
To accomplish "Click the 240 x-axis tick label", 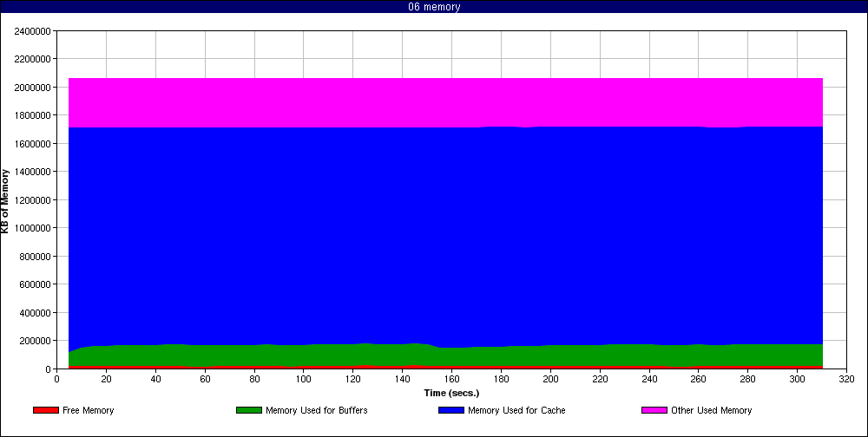I will [649, 379].
